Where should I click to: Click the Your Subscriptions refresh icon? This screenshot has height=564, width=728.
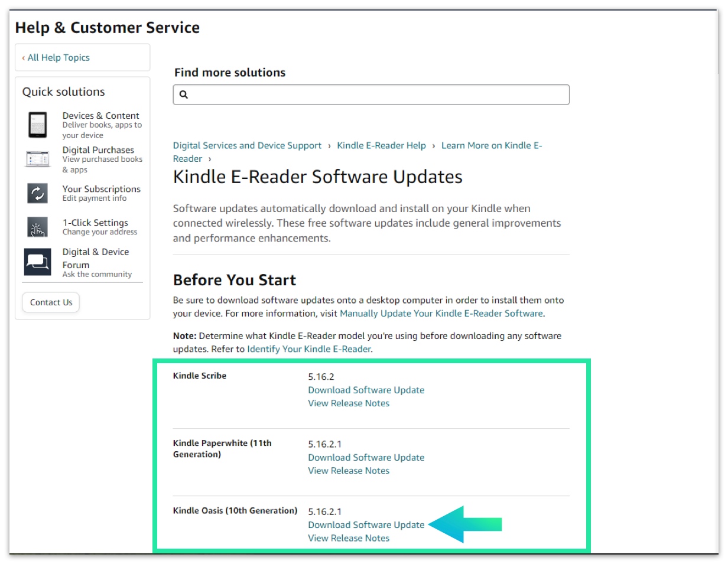coord(37,193)
